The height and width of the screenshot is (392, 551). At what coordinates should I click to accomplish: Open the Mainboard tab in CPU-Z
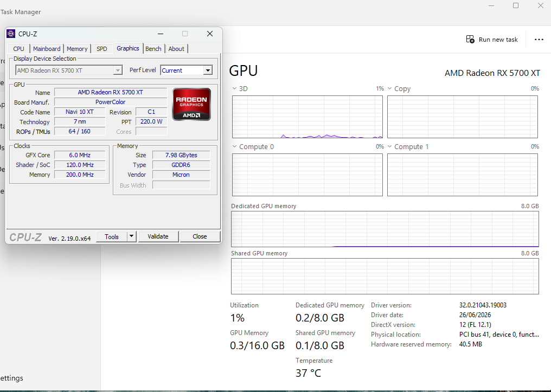47,49
